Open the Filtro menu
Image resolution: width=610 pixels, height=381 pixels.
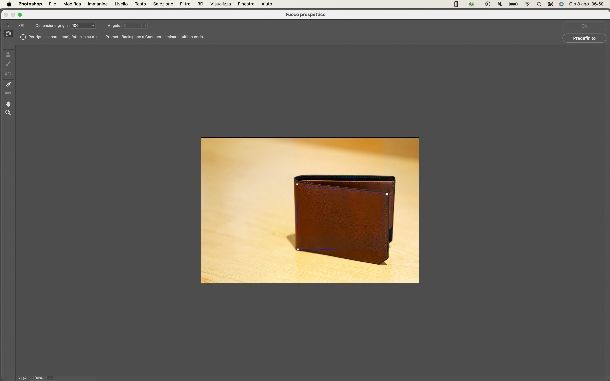[185, 4]
